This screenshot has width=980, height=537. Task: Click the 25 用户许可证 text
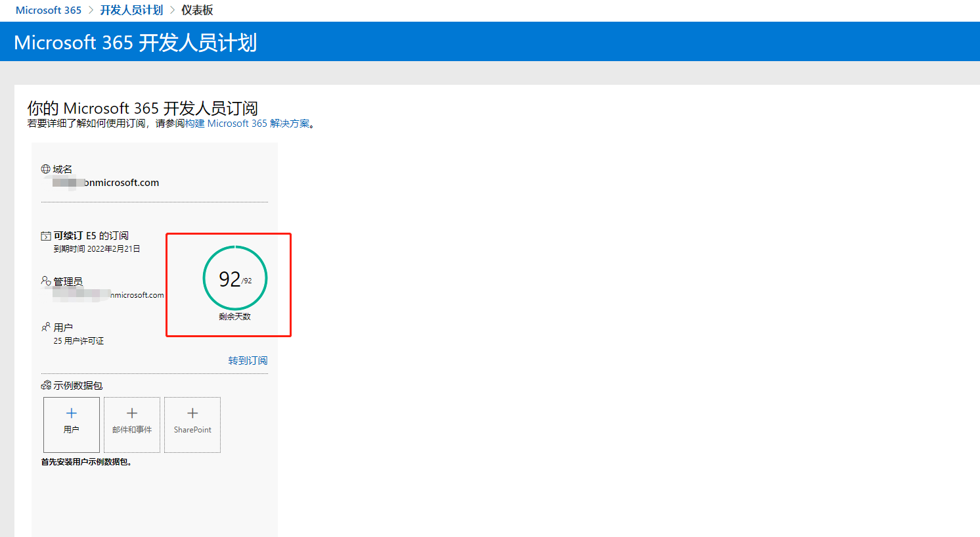(79, 341)
